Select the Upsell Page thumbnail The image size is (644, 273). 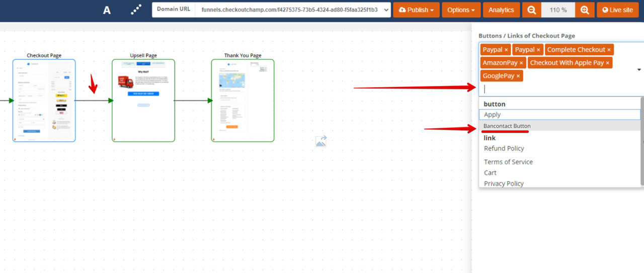coord(143,100)
